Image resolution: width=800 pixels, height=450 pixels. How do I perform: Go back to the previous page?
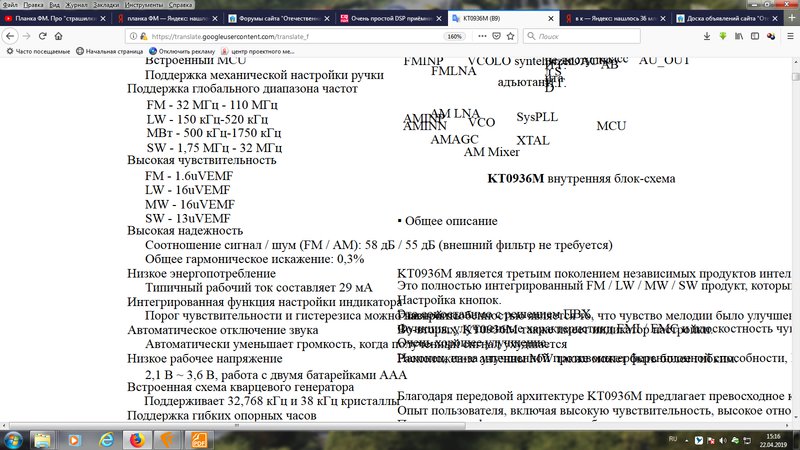(10, 36)
